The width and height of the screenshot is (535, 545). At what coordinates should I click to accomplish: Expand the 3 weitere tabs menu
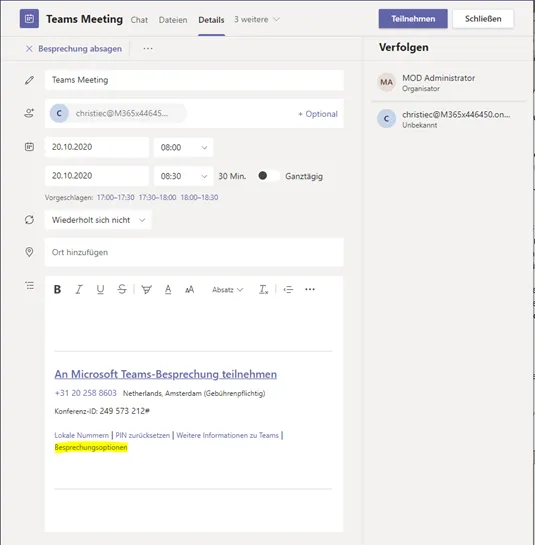click(x=257, y=19)
